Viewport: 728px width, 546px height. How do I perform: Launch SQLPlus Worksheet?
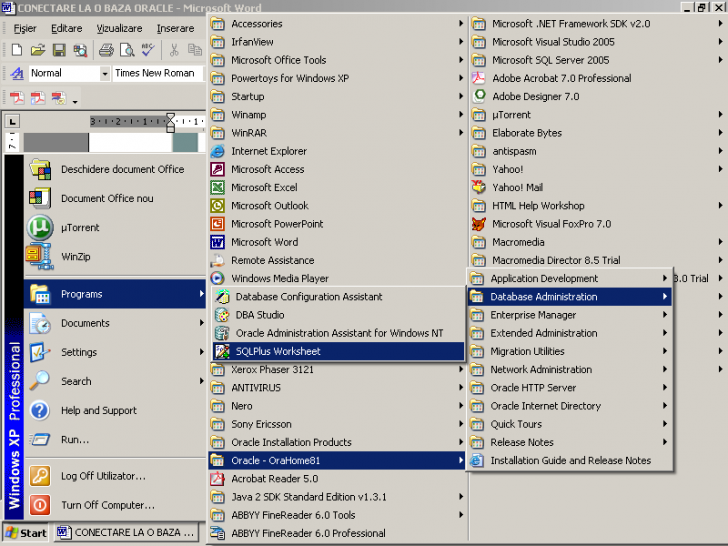(x=338, y=351)
